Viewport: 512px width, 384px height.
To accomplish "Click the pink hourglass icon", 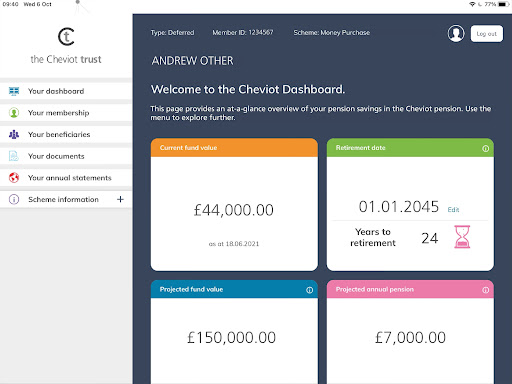I will pos(462,237).
